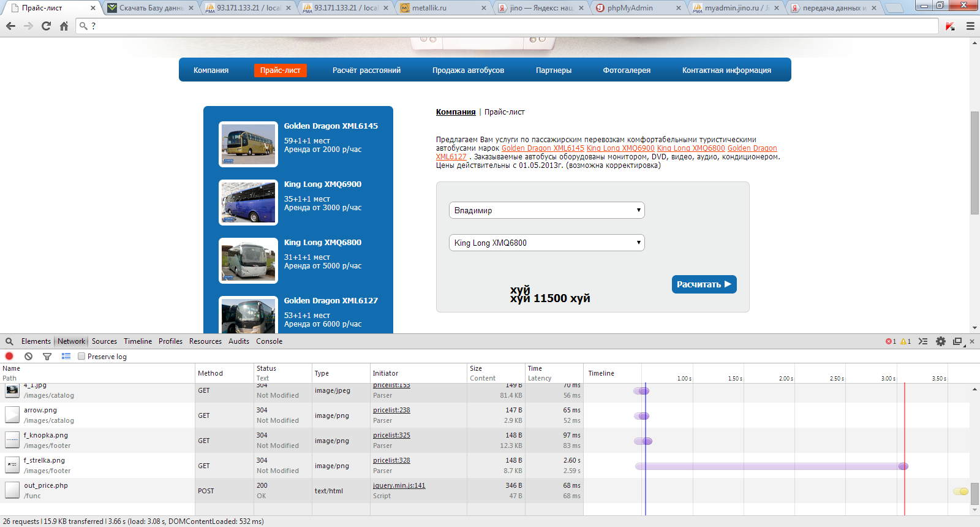980x527 pixels.
Task: Open Компания in site navigation
Action: point(211,70)
